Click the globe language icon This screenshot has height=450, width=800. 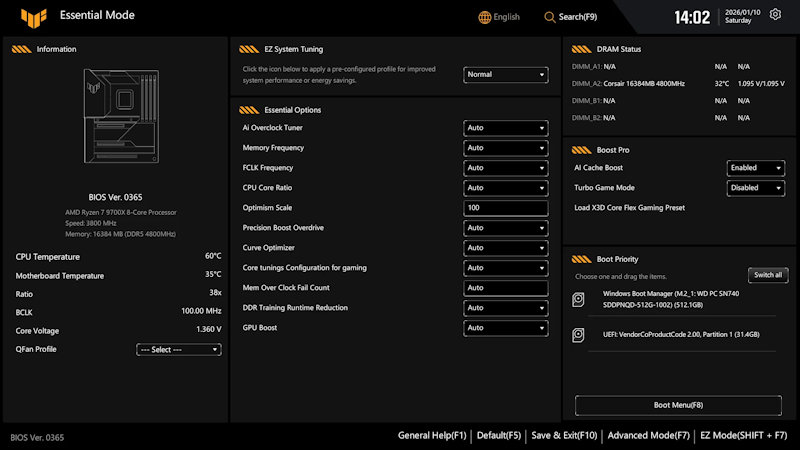point(484,17)
